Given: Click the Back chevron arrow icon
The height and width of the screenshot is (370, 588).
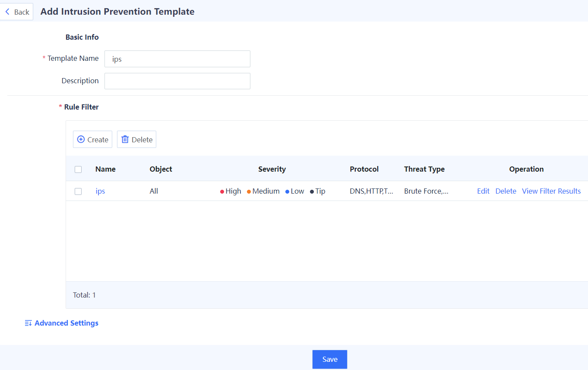Looking at the screenshot, I should coord(7,12).
